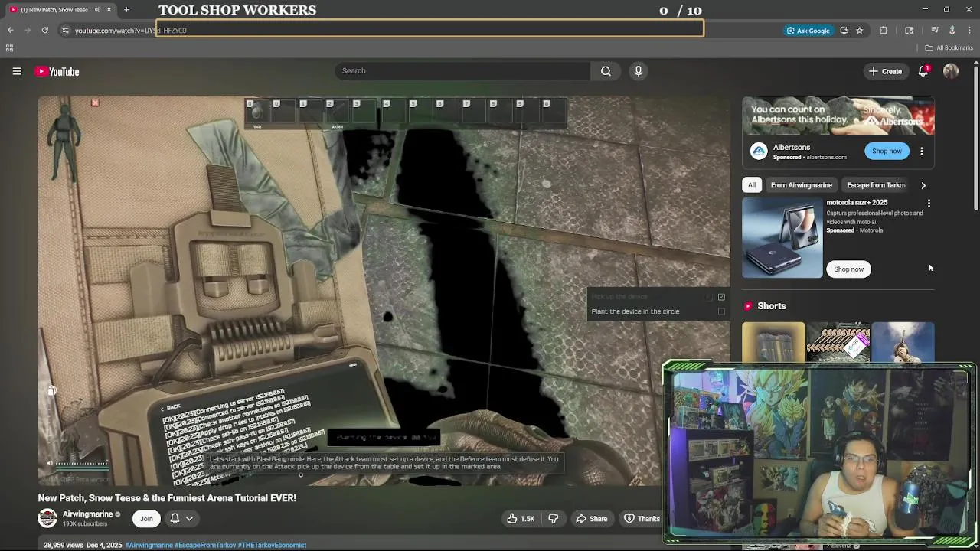Screen dimensions: 980x551
Task: Open Albertsons ad options three-dot menu
Action: coord(922,152)
